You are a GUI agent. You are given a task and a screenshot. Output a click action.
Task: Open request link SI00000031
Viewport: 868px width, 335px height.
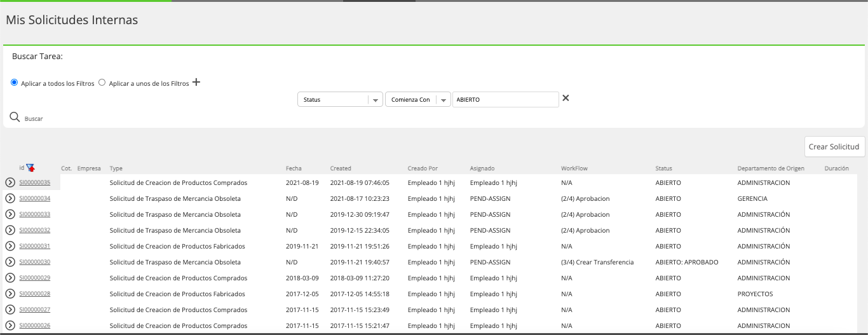coord(34,246)
